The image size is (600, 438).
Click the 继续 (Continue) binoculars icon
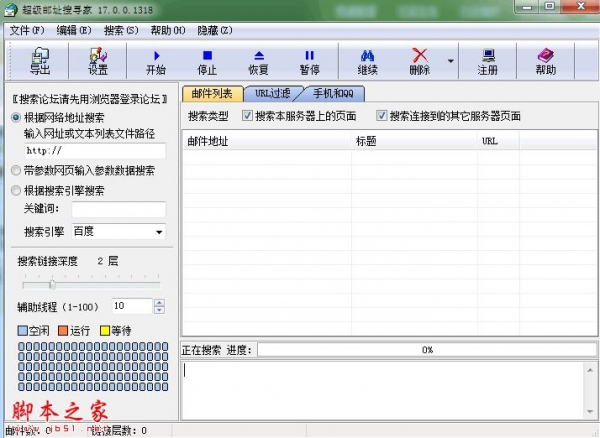(367, 61)
